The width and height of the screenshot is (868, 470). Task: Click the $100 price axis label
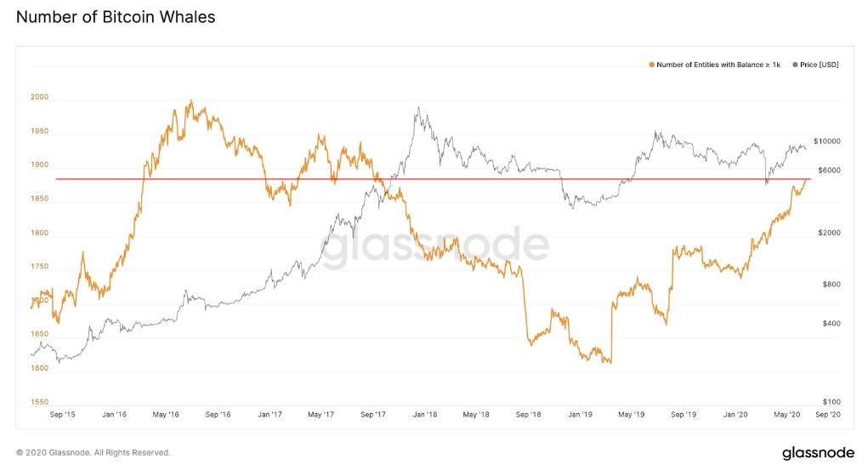[831, 402]
